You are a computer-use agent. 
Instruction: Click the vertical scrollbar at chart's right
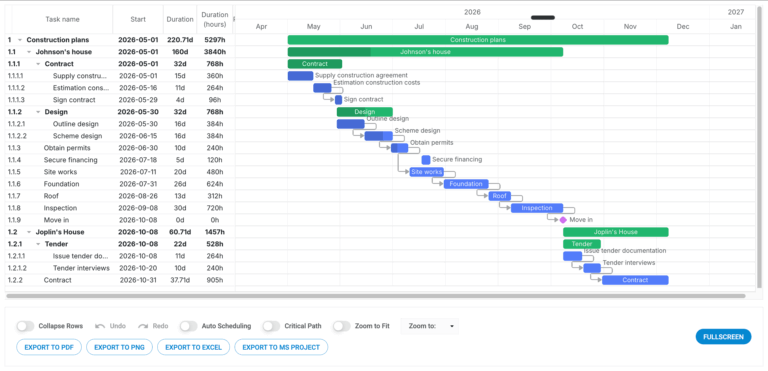coord(760,147)
